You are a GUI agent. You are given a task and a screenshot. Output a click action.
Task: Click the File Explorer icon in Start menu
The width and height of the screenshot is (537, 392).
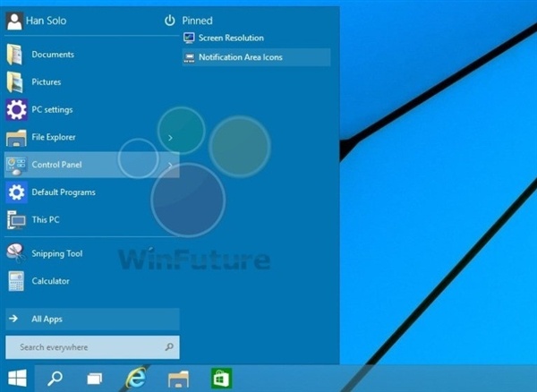(16, 138)
